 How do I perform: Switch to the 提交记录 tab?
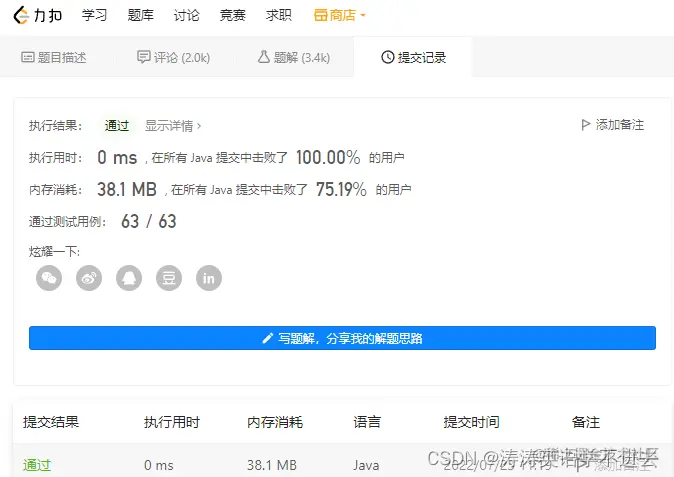pos(414,57)
